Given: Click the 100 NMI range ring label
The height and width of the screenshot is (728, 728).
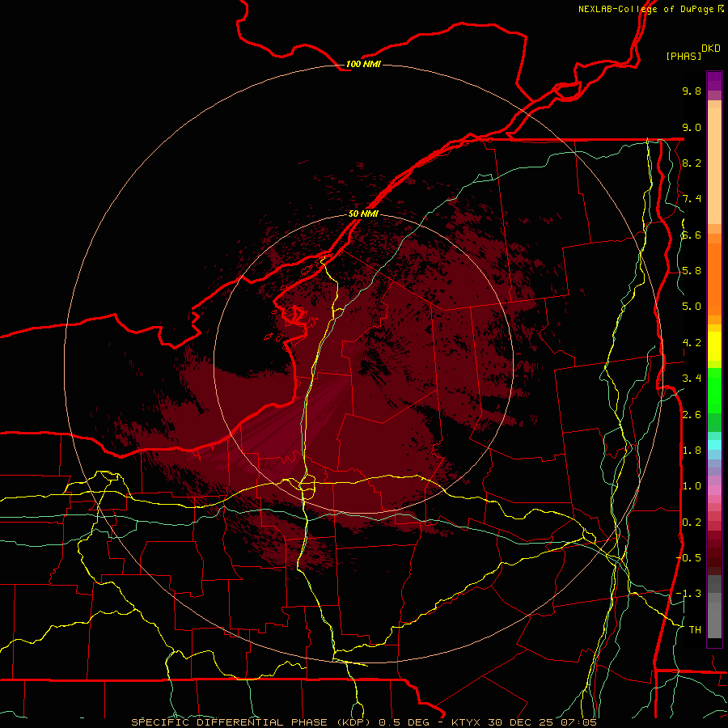Looking at the screenshot, I should pyautogui.click(x=363, y=64).
